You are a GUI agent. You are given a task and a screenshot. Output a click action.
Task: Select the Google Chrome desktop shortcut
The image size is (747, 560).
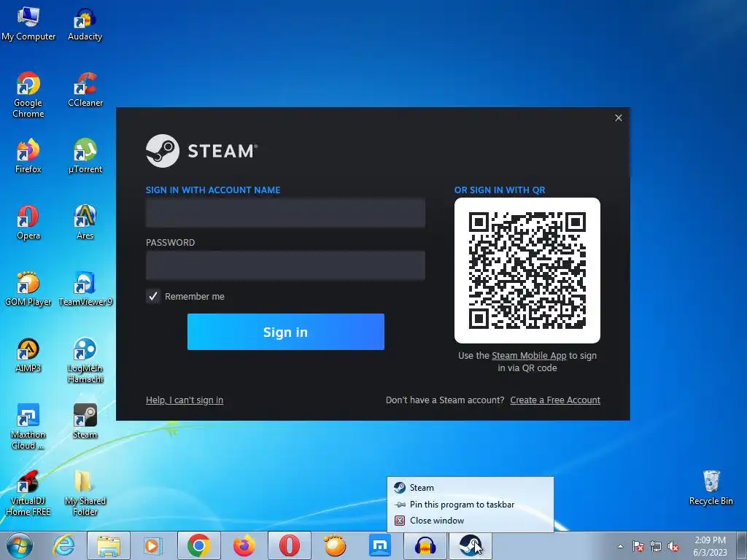point(28,95)
